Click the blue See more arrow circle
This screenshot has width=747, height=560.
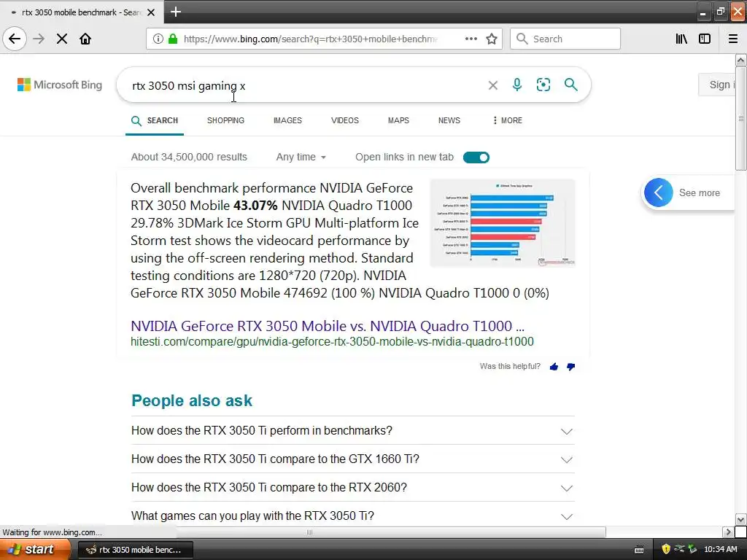click(659, 192)
